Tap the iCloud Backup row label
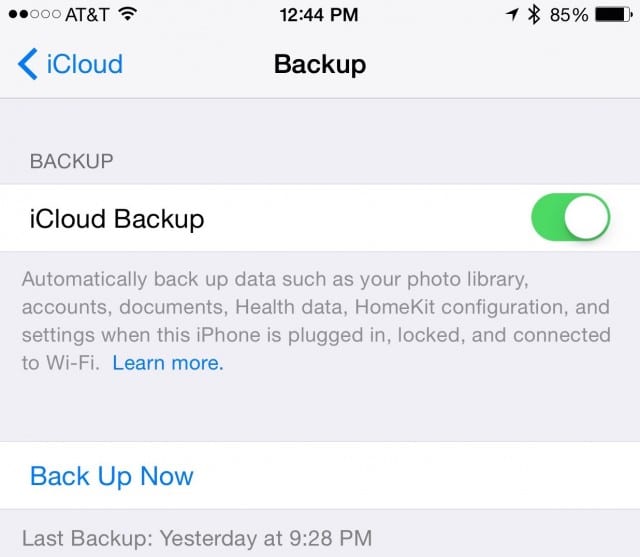640x557 pixels. [x=117, y=219]
